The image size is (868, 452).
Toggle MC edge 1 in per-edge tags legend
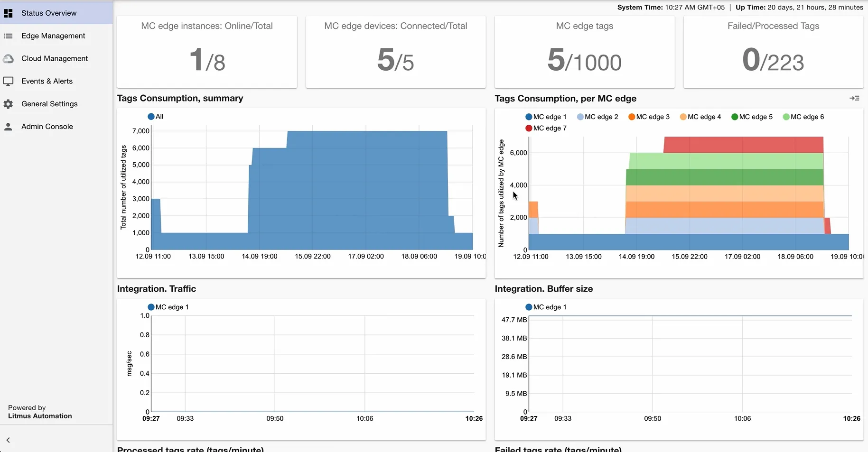pyautogui.click(x=546, y=117)
